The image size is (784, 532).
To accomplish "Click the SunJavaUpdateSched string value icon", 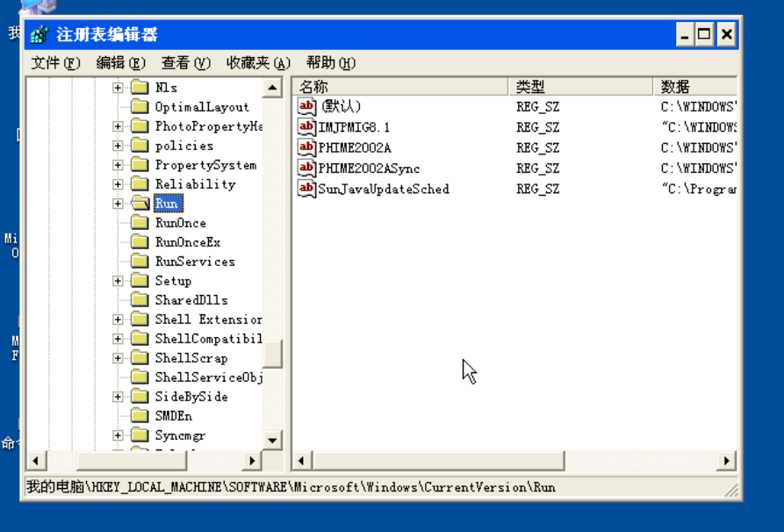I will point(306,189).
